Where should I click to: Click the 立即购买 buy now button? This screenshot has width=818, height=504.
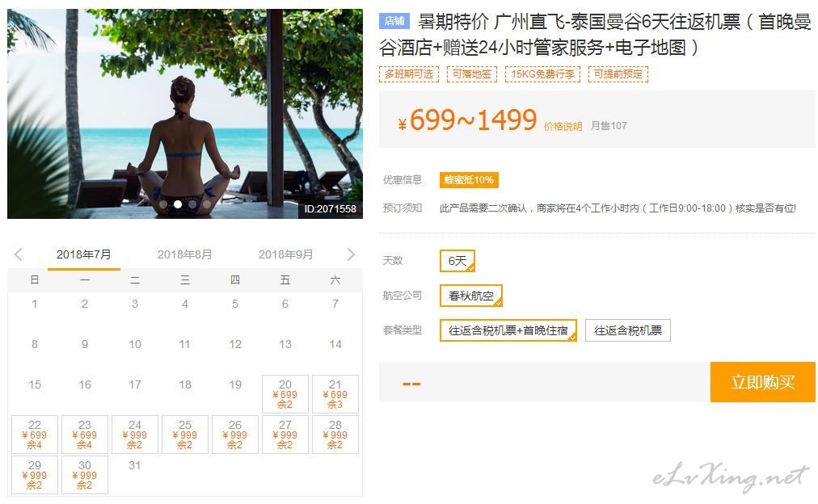763,382
